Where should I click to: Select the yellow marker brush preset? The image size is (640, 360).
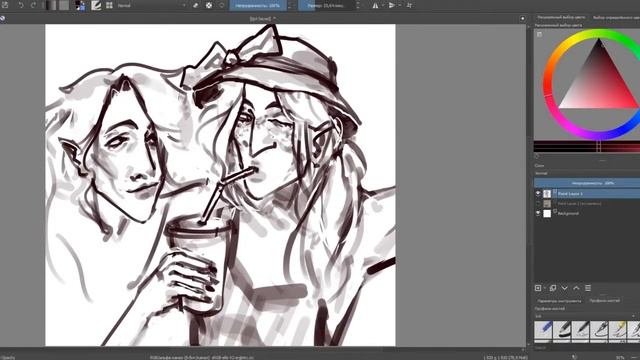point(618,330)
